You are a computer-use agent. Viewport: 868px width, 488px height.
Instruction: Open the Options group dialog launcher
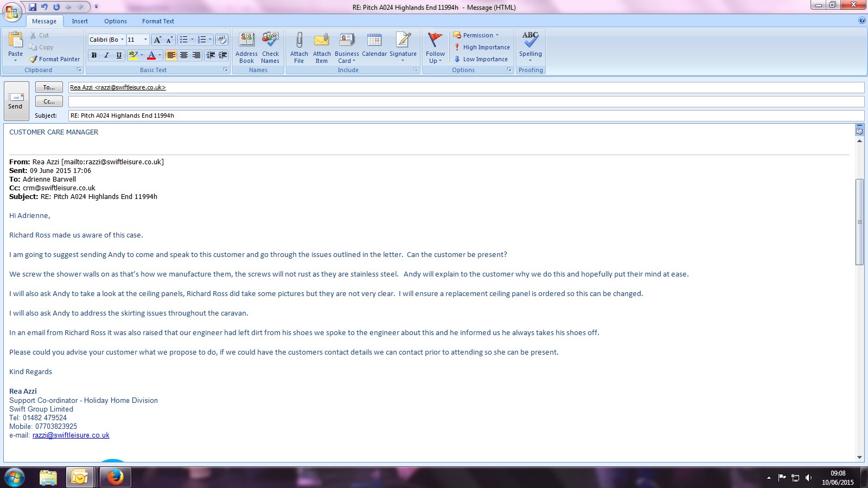[509, 70]
